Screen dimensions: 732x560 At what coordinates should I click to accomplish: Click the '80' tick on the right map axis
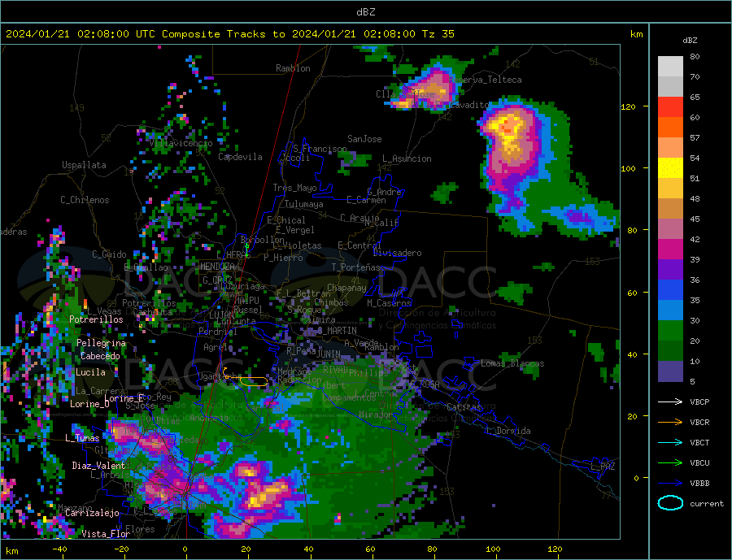pyautogui.click(x=632, y=231)
